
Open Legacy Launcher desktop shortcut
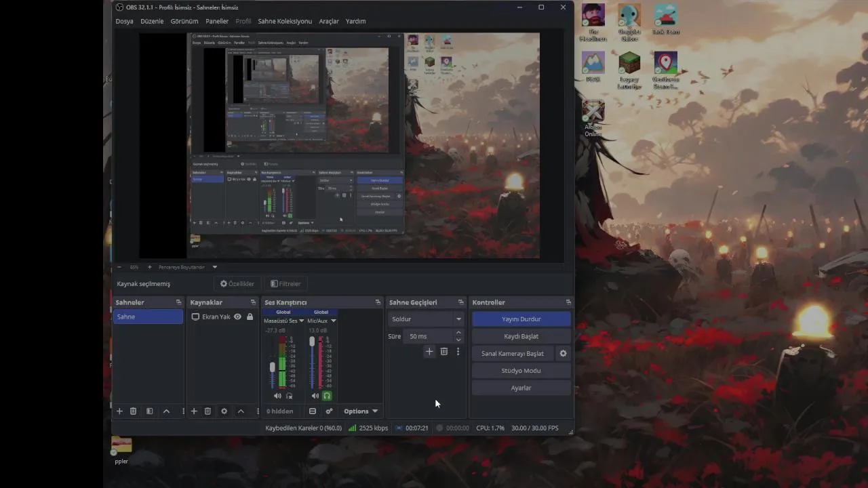(x=629, y=70)
